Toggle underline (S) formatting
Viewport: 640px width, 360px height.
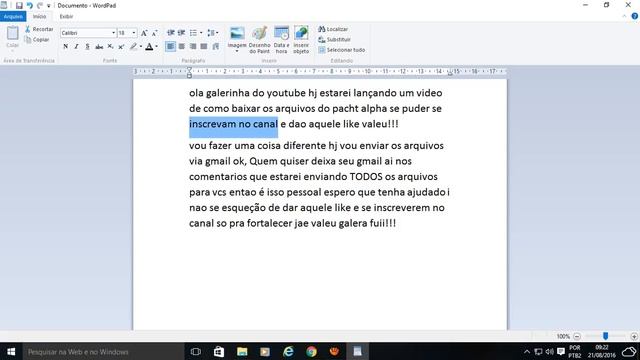coord(87,47)
